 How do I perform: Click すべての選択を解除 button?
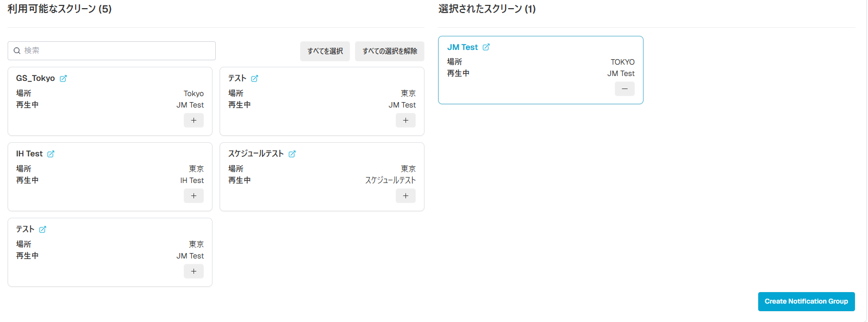(x=390, y=51)
